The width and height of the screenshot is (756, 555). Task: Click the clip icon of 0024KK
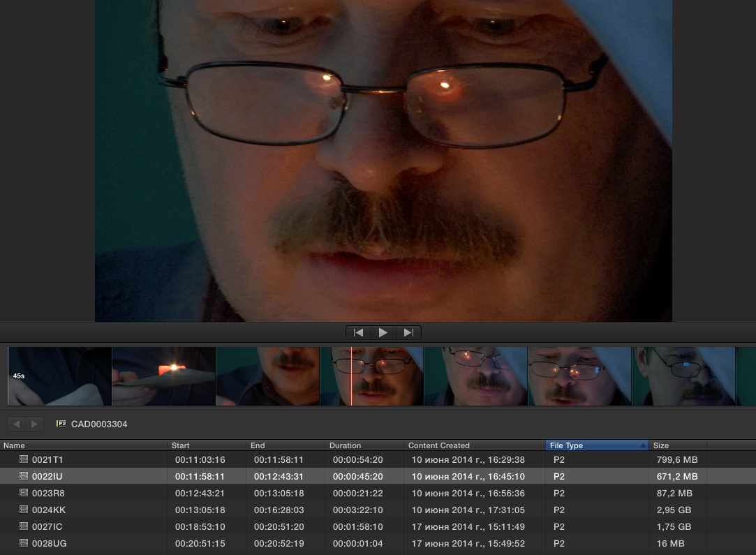pyautogui.click(x=24, y=509)
